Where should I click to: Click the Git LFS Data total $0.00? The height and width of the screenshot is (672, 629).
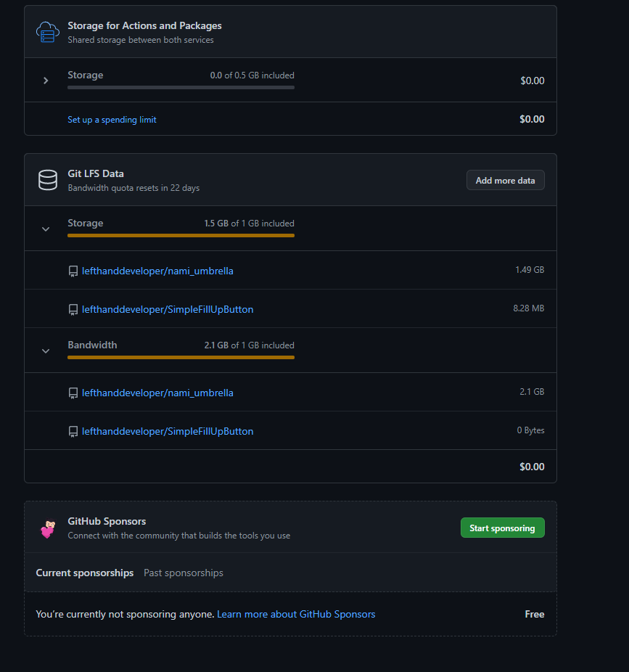pos(532,467)
